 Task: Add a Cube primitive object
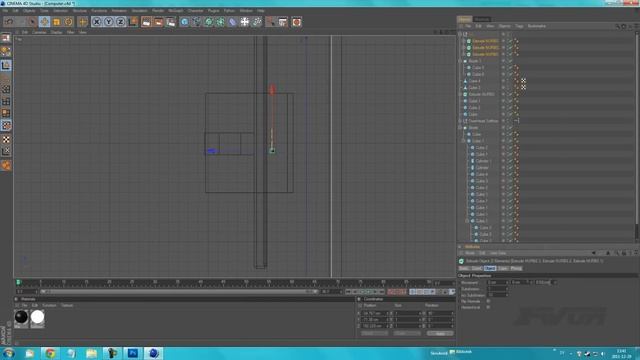tap(184, 22)
